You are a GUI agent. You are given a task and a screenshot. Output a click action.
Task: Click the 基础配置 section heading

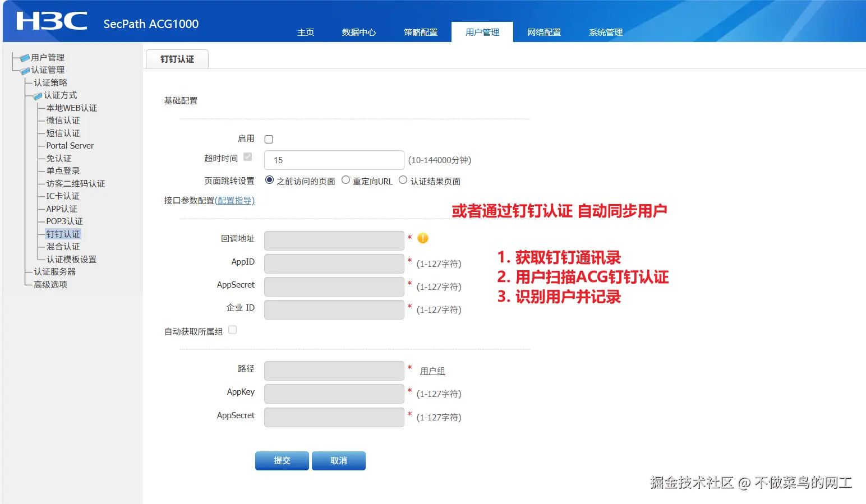click(x=181, y=101)
